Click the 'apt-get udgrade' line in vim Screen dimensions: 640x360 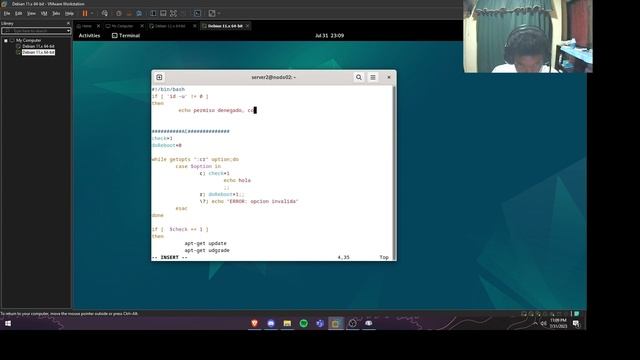(207, 250)
